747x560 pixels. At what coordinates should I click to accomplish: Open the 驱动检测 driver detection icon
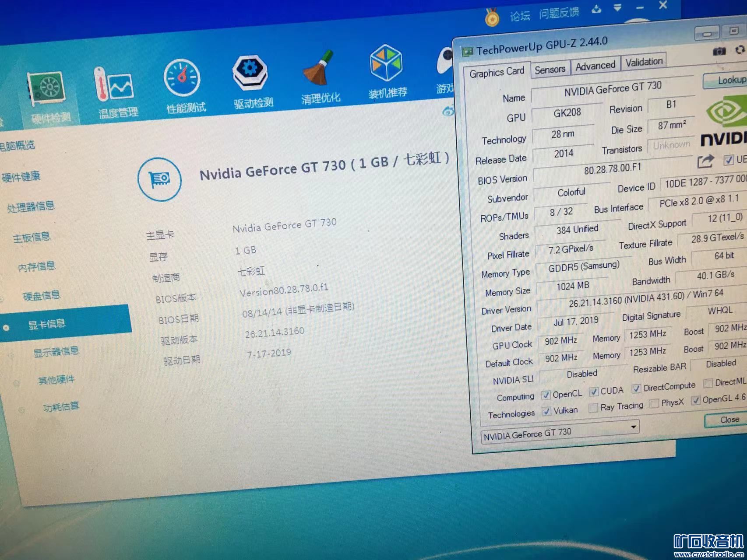[250, 73]
